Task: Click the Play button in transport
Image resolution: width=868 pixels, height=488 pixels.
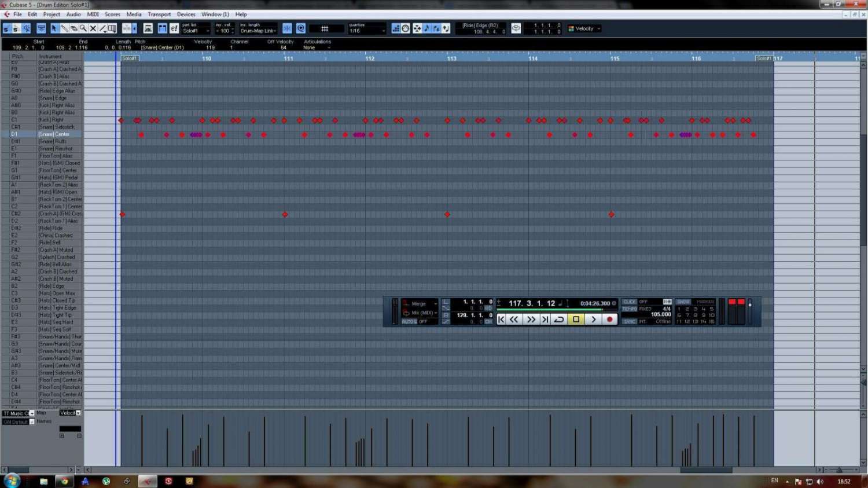Action: point(593,319)
